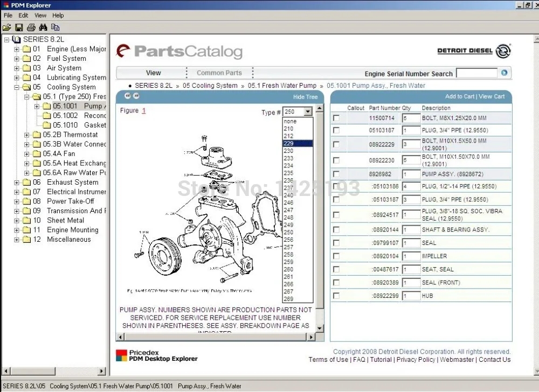Expand the 12 Miscellaneous node
The width and height of the screenshot is (539, 392).
click(x=17, y=240)
